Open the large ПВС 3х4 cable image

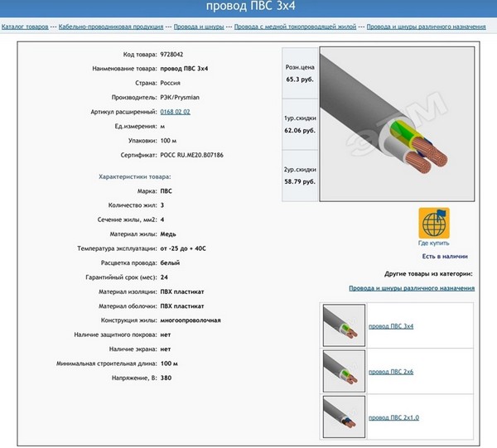397,124
